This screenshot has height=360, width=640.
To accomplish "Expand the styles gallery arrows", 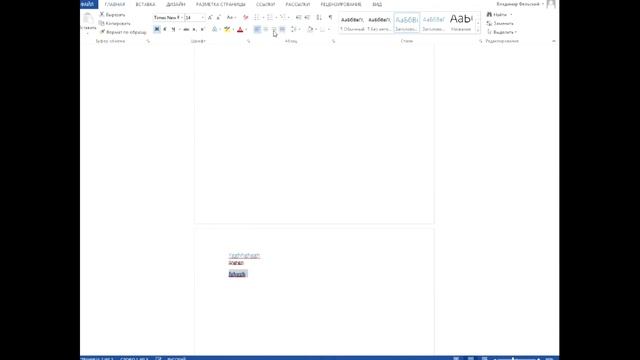I will pos(478,30).
